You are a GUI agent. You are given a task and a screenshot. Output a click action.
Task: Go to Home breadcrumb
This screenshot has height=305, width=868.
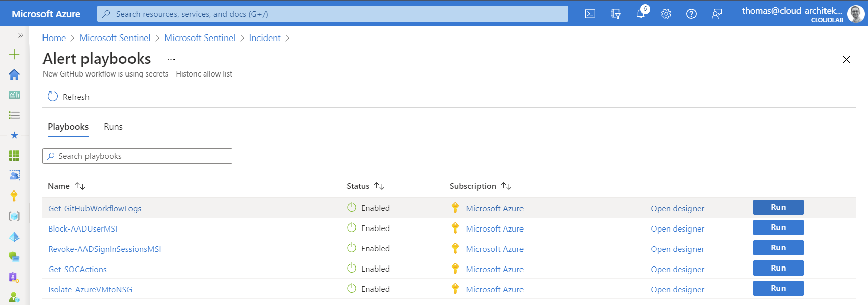coord(54,38)
